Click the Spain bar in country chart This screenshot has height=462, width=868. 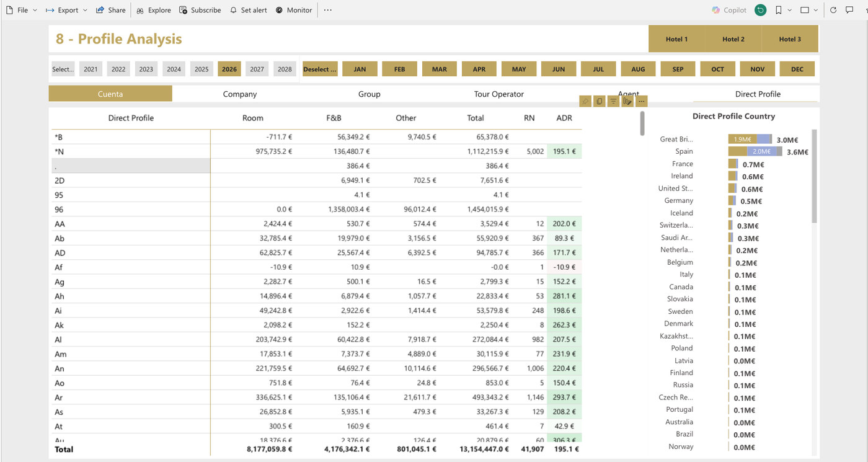click(x=755, y=151)
